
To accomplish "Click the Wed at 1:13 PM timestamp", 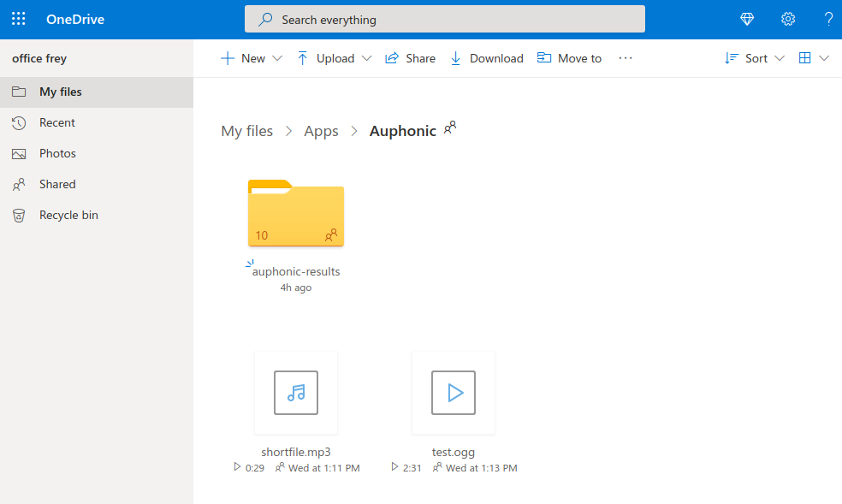I will coord(482,468).
